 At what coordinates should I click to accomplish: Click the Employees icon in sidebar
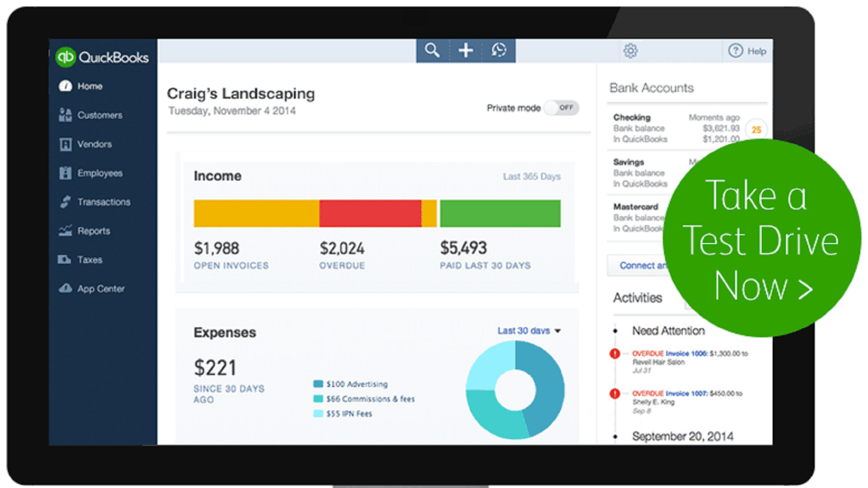tap(65, 173)
